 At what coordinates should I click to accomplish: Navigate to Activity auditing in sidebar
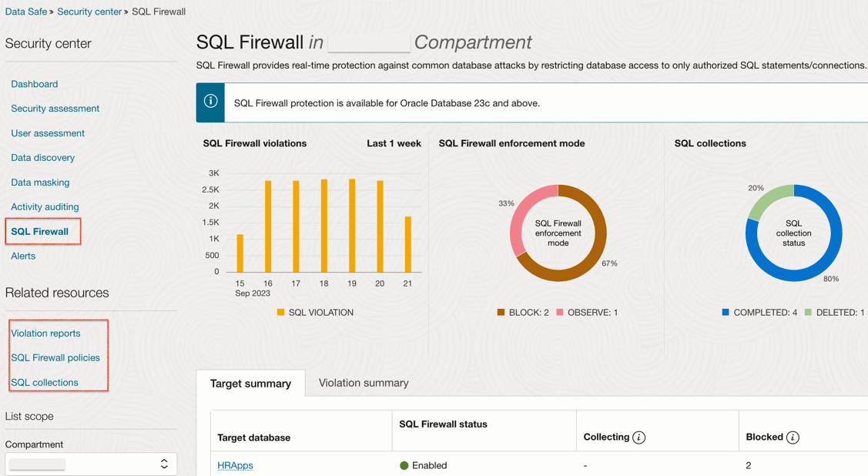(45, 206)
